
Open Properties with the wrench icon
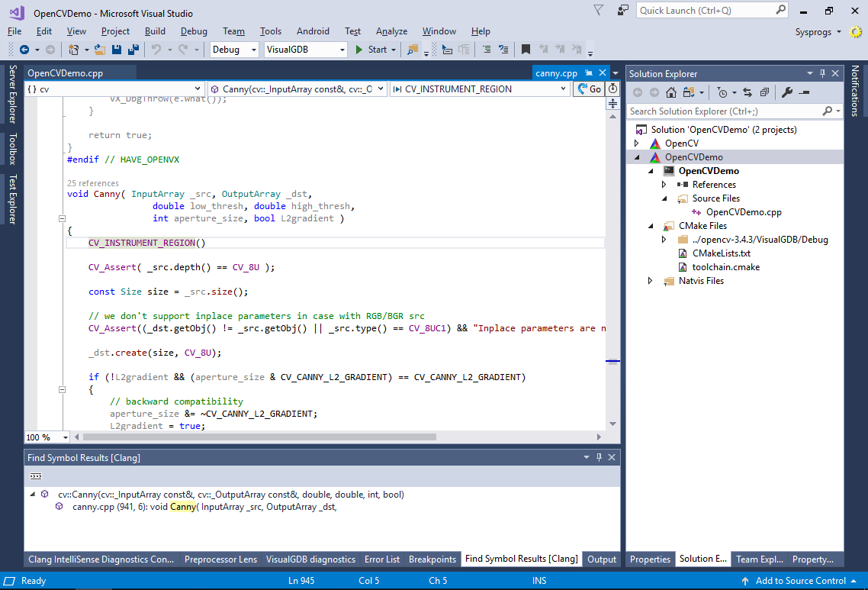[x=786, y=92]
